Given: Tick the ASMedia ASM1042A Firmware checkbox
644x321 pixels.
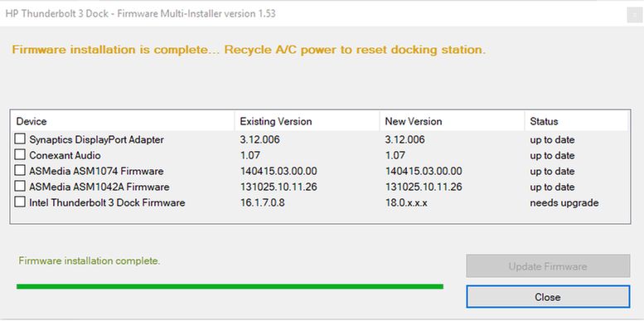Looking at the screenshot, I should (x=20, y=186).
